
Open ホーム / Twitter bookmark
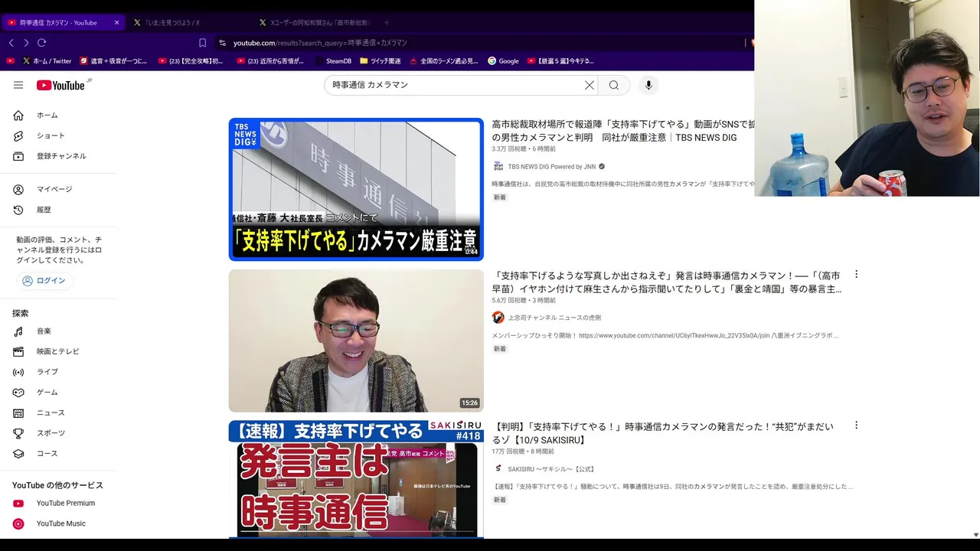point(47,60)
